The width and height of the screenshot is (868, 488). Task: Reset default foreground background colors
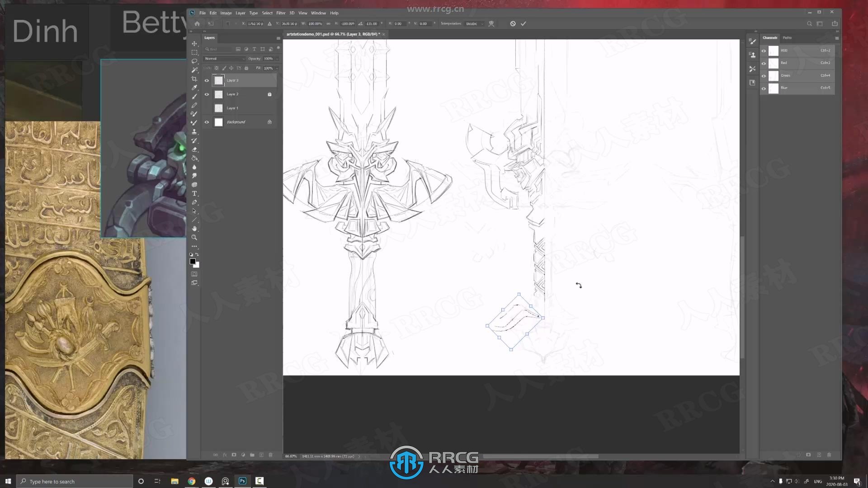(x=191, y=254)
